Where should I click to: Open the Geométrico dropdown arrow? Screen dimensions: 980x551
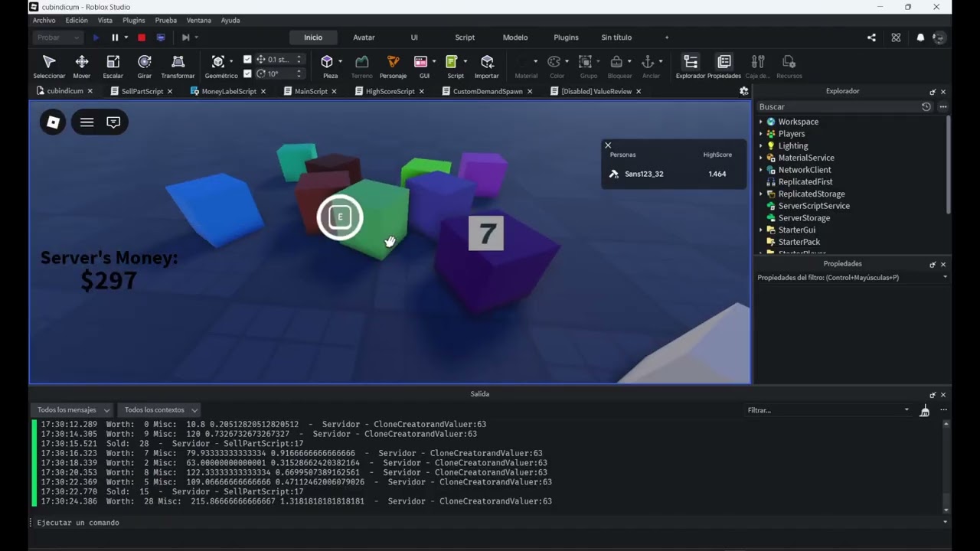coord(231,61)
